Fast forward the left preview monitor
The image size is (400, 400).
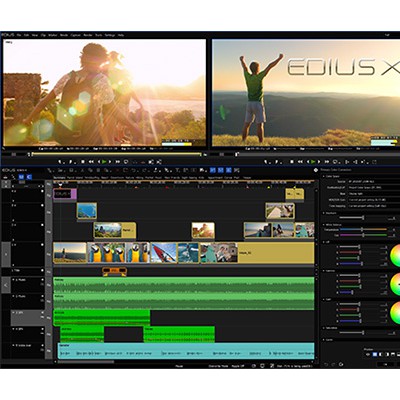tap(118, 162)
